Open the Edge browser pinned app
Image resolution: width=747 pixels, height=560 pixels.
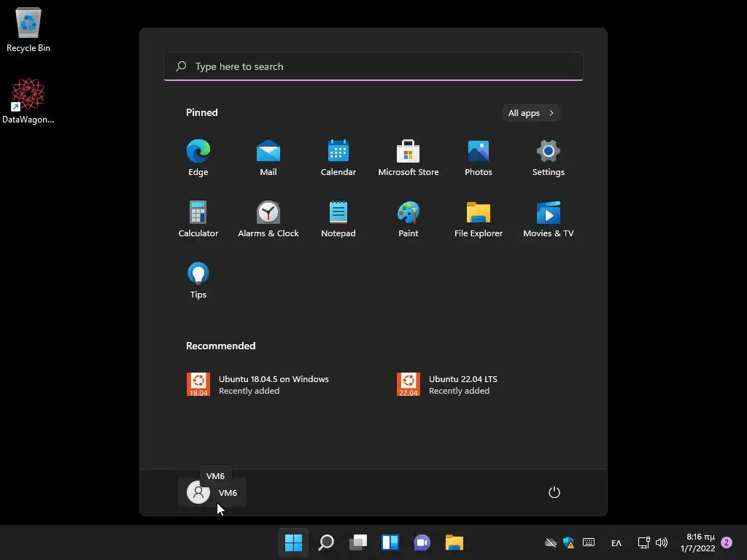pyautogui.click(x=198, y=158)
